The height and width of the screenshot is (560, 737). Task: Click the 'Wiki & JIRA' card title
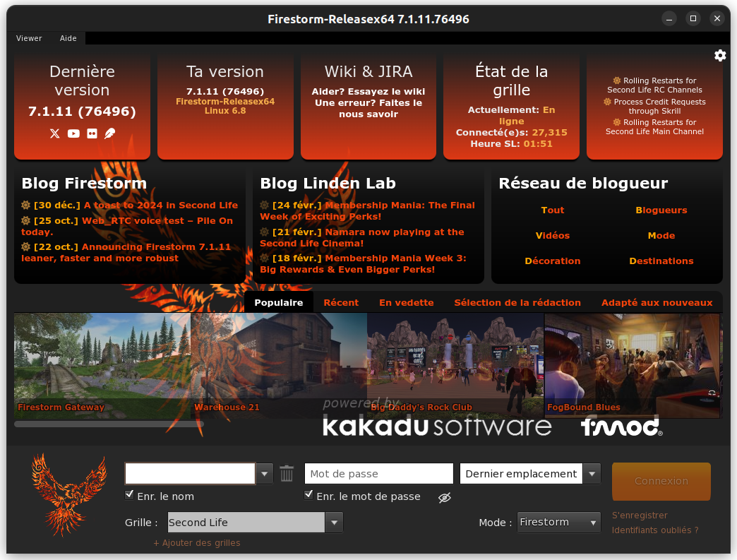click(x=368, y=71)
